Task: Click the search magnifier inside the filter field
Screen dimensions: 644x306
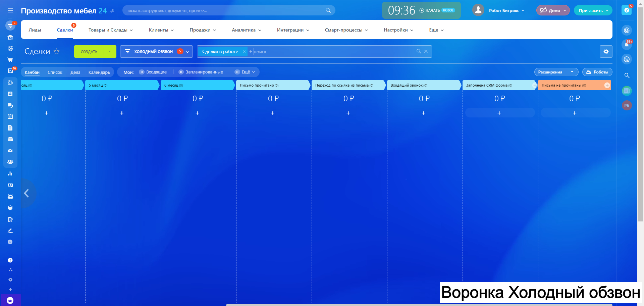Action: 419,51
